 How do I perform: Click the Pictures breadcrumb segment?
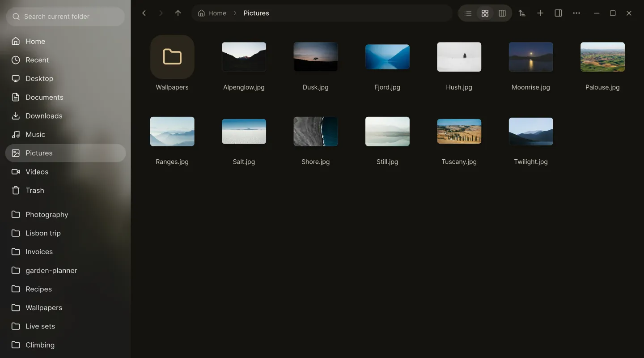pyautogui.click(x=256, y=13)
